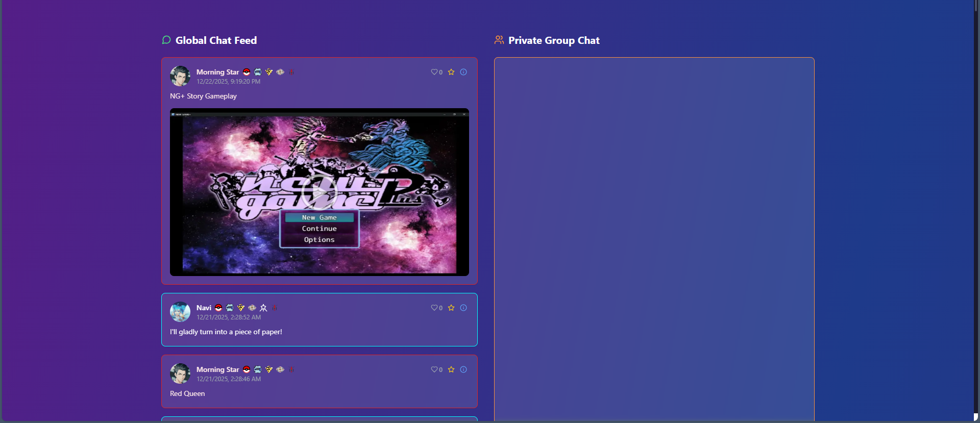Star Navi's piece of paper message
This screenshot has width=980, height=423.
pos(451,308)
